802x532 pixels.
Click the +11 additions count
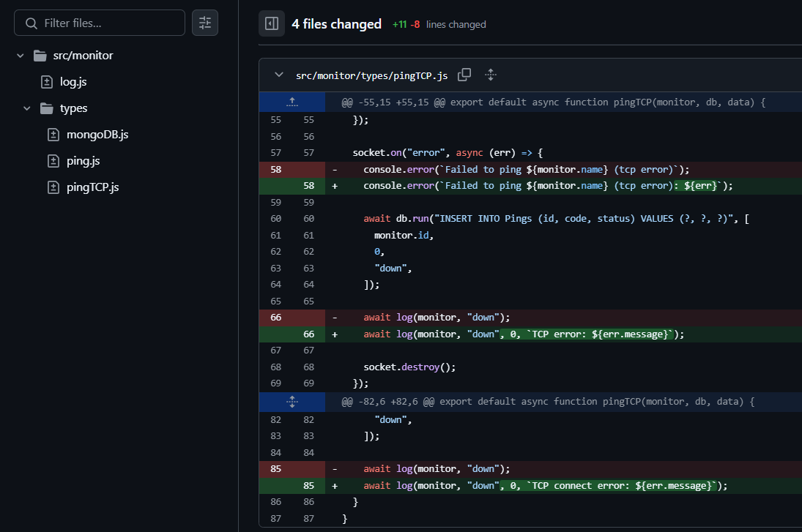(x=399, y=25)
